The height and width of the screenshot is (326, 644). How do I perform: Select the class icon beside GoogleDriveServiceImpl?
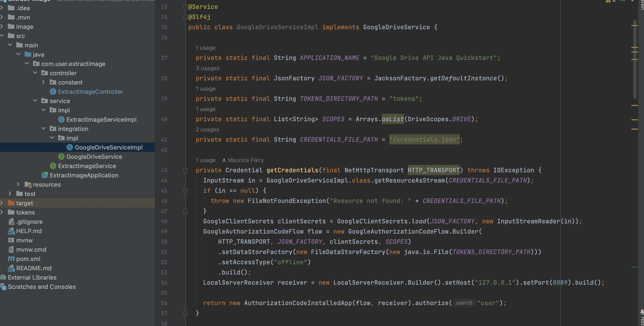[69, 147]
